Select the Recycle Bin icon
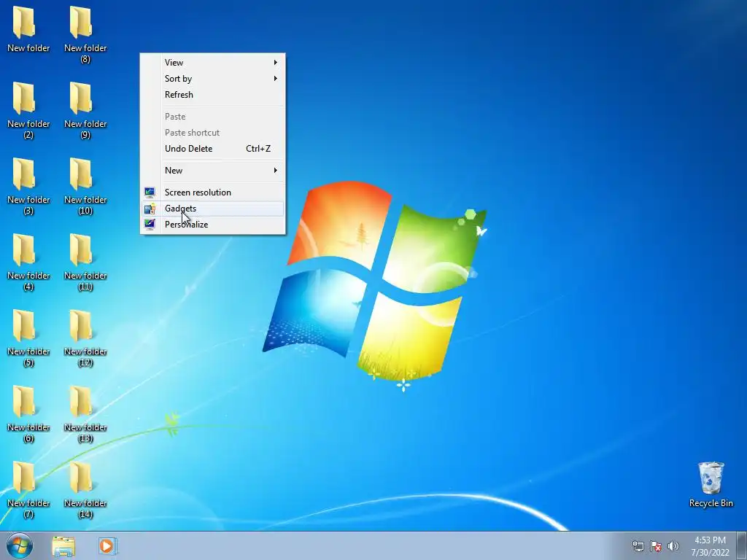Image resolution: width=747 pixels, height=560 pixels. click(711, 484)
